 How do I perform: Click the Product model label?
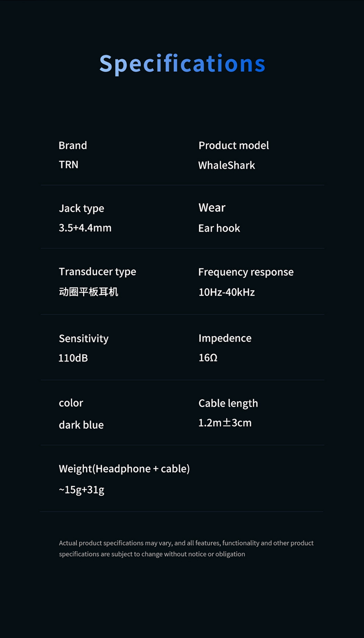point(234,145)
